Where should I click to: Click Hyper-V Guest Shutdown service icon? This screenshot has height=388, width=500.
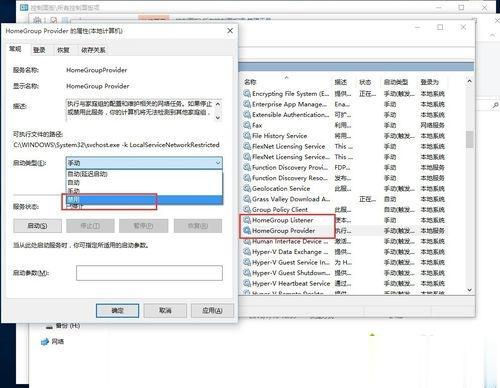pyautogui.click(x=247, y=273)
